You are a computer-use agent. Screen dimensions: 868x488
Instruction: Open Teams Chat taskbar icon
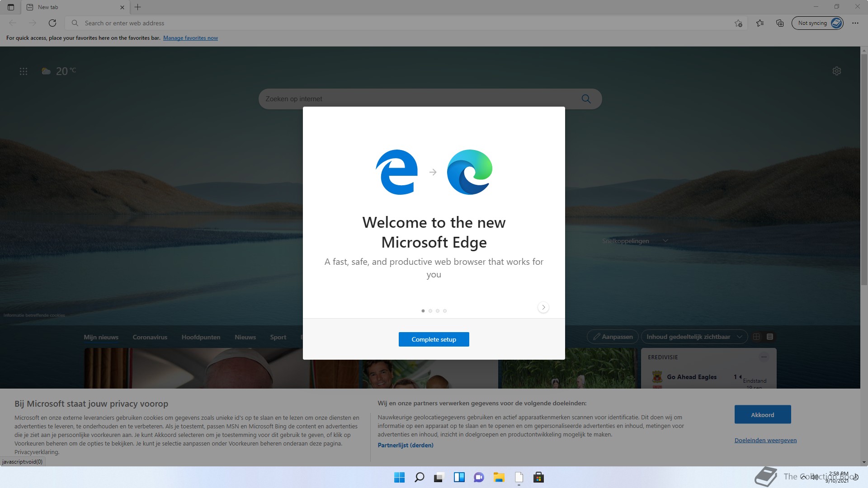coord(479,477)
